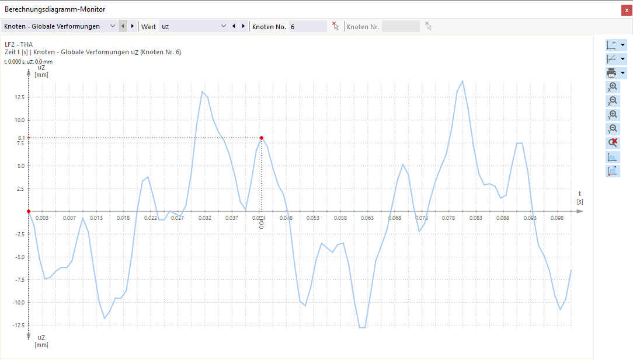Click y-axis label -12.5
The height and width of the screenshot is (364, 633).
click(18, 325)
